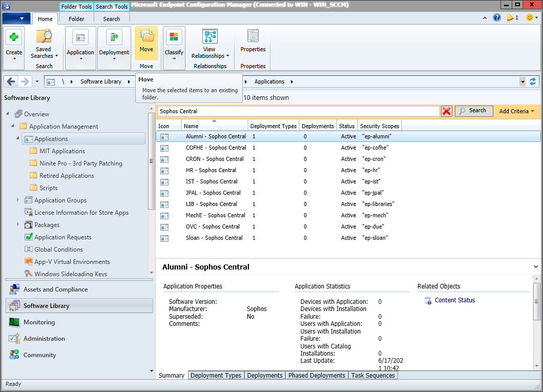
Task: Switch to the Community workspace
Action: coord(79,355)
